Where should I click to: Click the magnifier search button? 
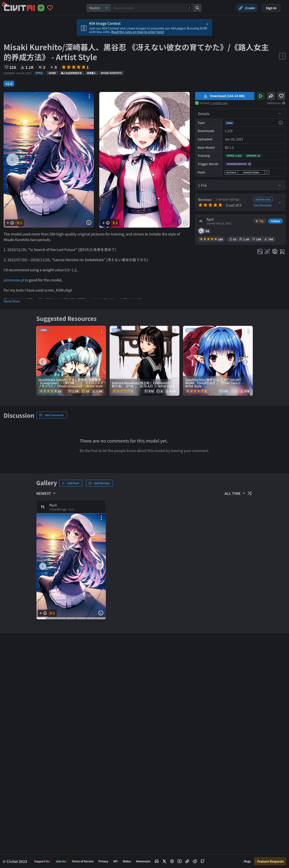click(x=197, y=8)
